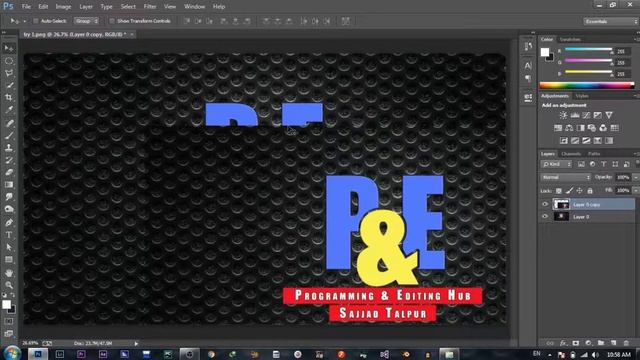Toggle the Auto-Select checkbox
This screenshot has width=640, height=360.
36,21
